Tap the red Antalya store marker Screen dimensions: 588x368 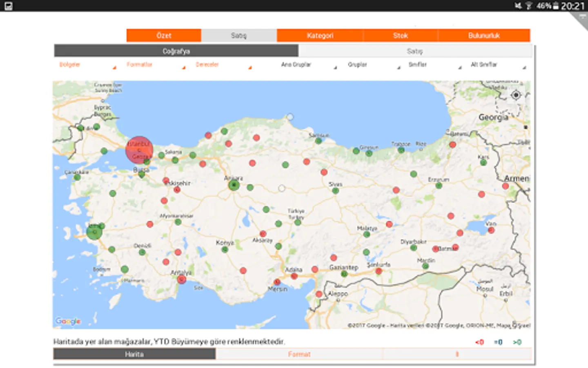182,279
